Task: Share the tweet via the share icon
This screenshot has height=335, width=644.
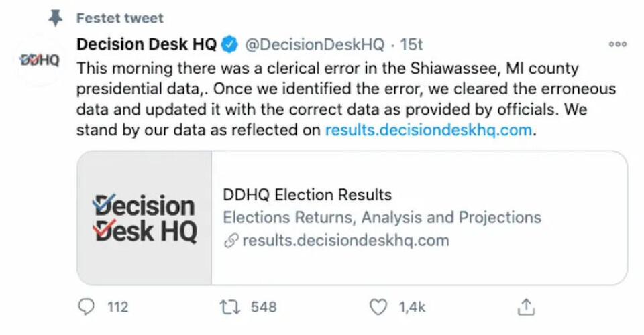Action: point(527,307)
